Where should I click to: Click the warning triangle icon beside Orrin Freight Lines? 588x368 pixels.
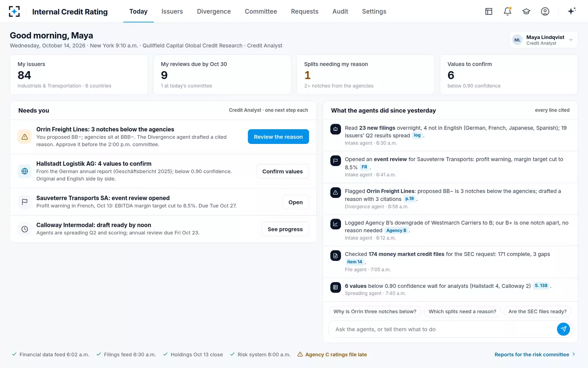pos(24,137)
